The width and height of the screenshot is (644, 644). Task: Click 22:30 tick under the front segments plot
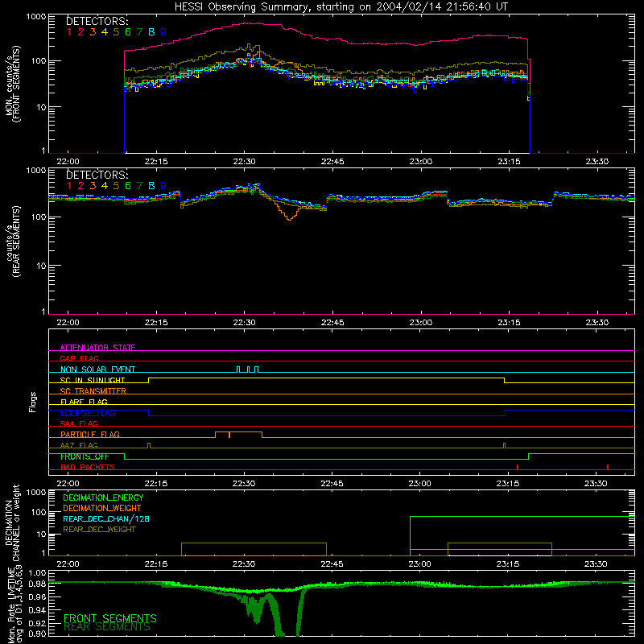point(245,162)
